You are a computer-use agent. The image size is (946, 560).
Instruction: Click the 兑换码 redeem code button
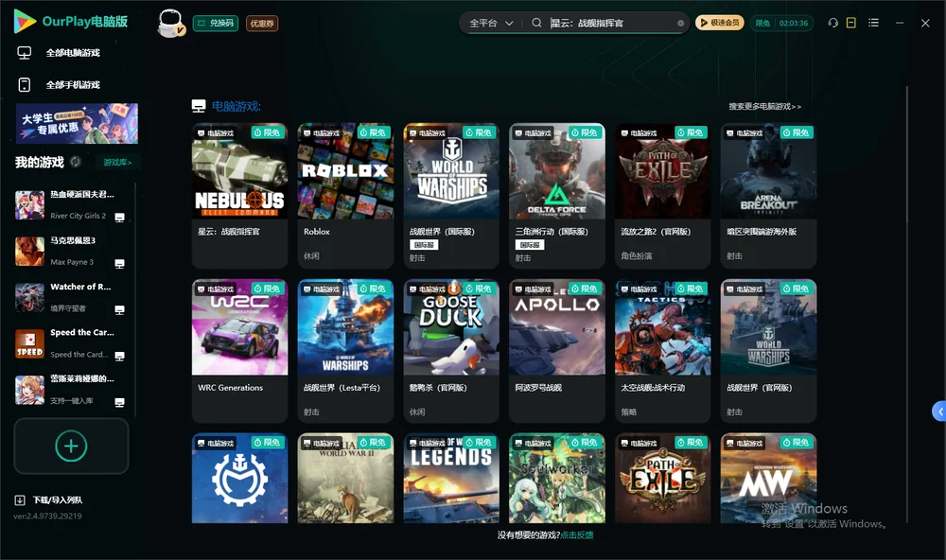click(216, 23)
